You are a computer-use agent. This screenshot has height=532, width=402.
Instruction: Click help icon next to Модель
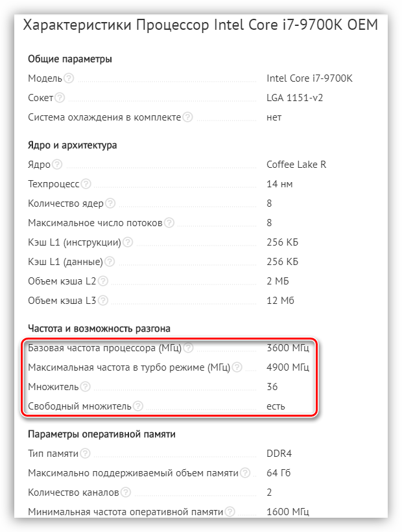pyautogui.click(x=69, y=78)
